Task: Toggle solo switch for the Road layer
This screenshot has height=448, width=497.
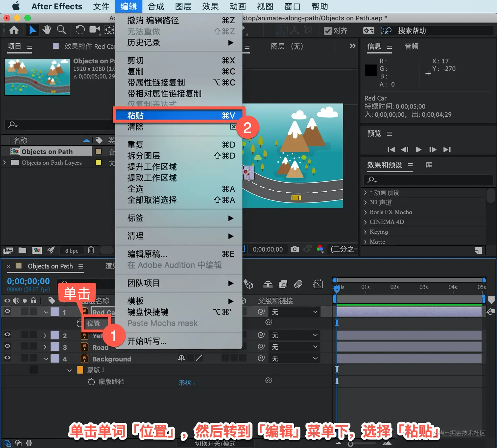Action: point(25,346)
